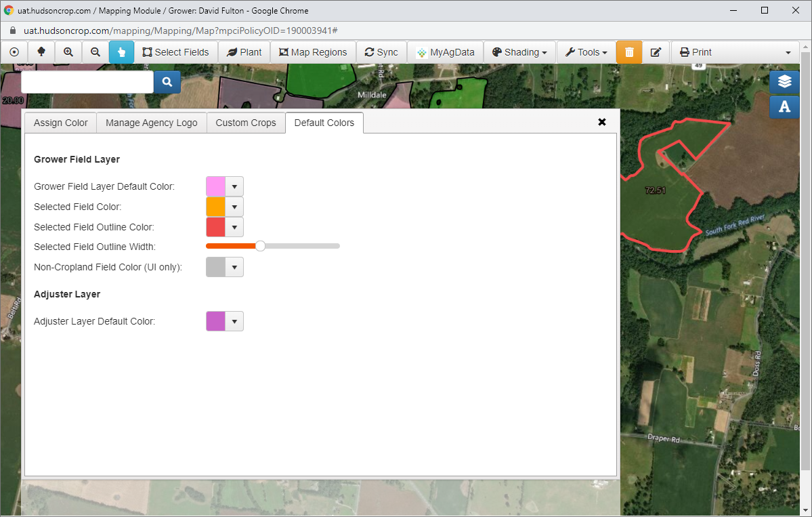Click the Selected Field Outline Width slider handle
Image resolution: width=812 pixels, height=517 pixels.
(x=261, y=246)
